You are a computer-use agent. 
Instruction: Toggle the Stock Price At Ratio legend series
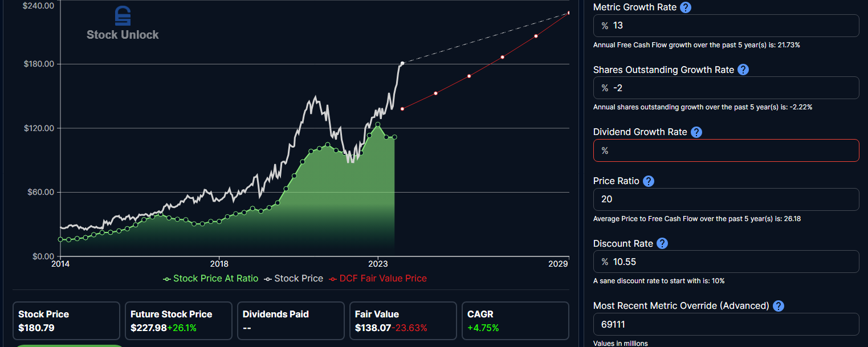coord(210,279)
